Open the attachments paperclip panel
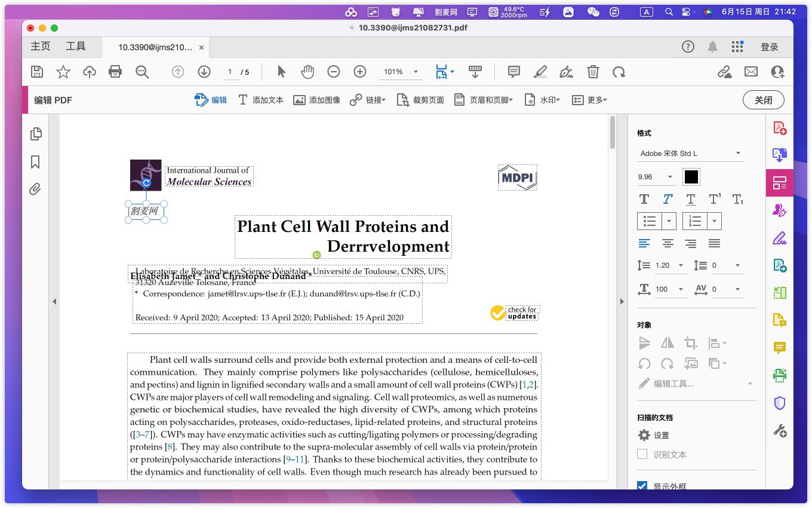 [35, 189]
